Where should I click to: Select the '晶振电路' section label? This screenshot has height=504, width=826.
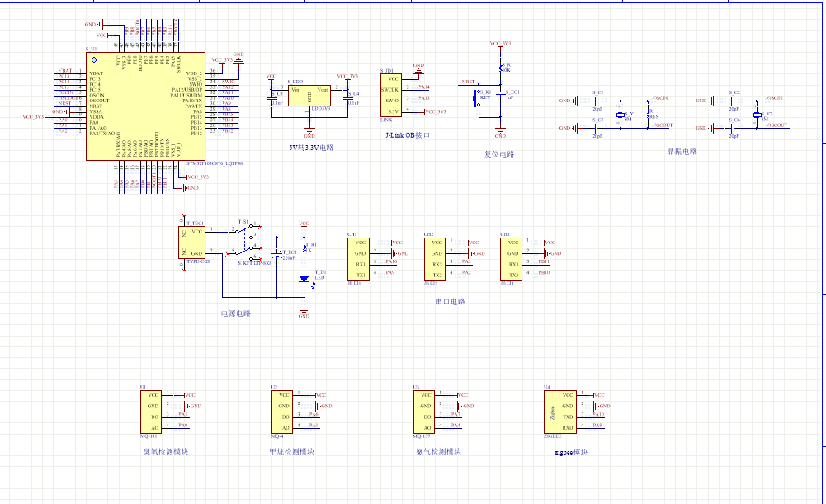coord(682,152)
